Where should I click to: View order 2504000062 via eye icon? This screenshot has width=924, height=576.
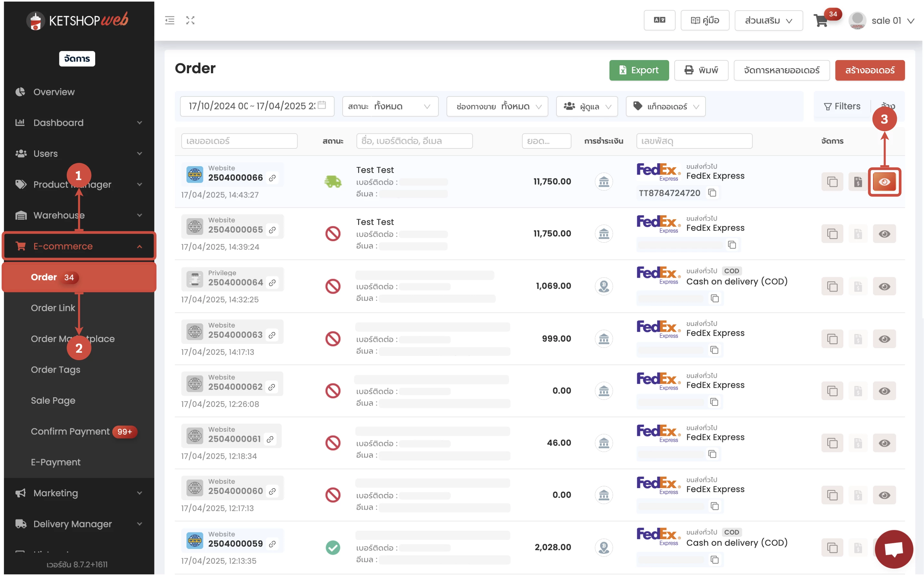884,391
